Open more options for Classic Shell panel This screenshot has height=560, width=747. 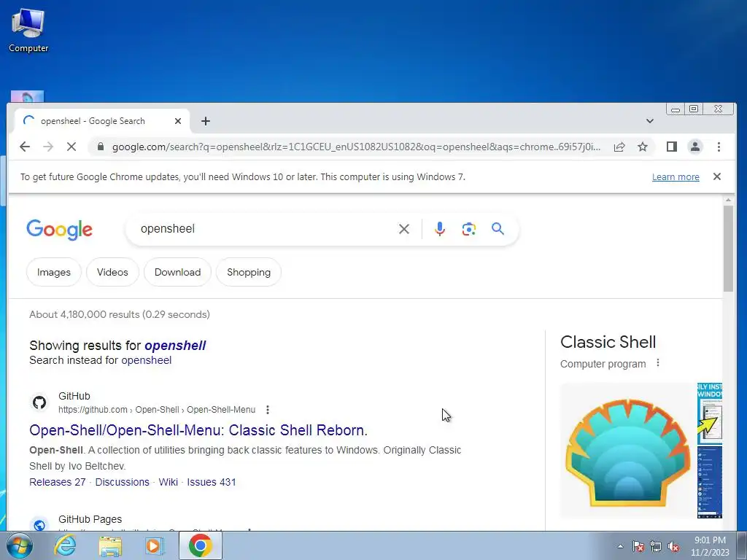[x=658, y=363]
